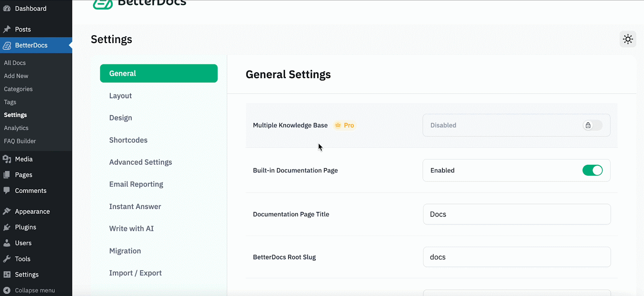Click Collapse menu button
The image size is (644, 296).
(x=36, y=290)
